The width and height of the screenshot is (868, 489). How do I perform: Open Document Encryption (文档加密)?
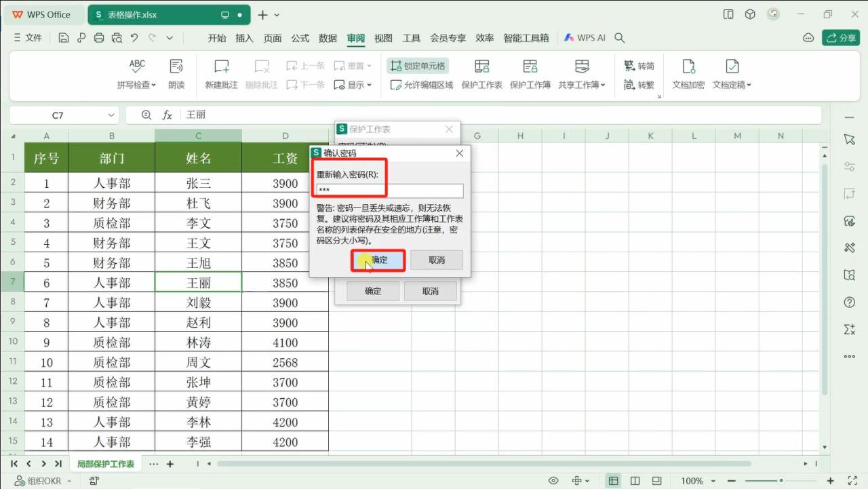pos(688,73)
